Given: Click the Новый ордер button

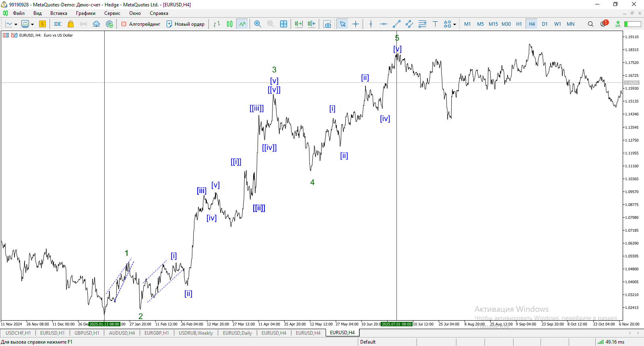Looking at the screenshot, I should pyautogui.click(x=186, y=24).
